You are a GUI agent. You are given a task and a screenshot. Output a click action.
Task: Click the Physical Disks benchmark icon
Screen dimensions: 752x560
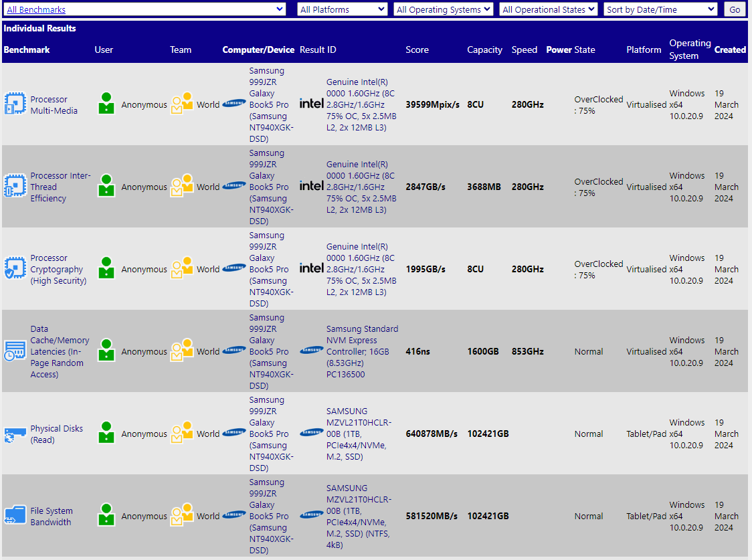pyautogui.click(x=15, y=434)
